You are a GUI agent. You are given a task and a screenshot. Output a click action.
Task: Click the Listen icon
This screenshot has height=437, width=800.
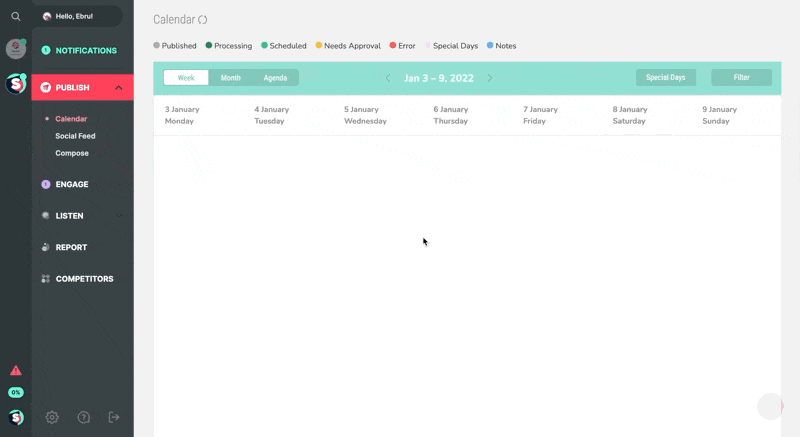[x=46, y=216]
